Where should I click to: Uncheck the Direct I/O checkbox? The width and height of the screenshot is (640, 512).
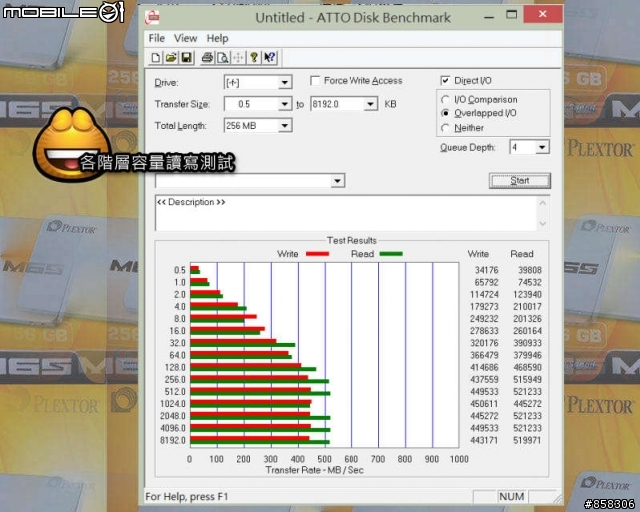click(445, 80)
